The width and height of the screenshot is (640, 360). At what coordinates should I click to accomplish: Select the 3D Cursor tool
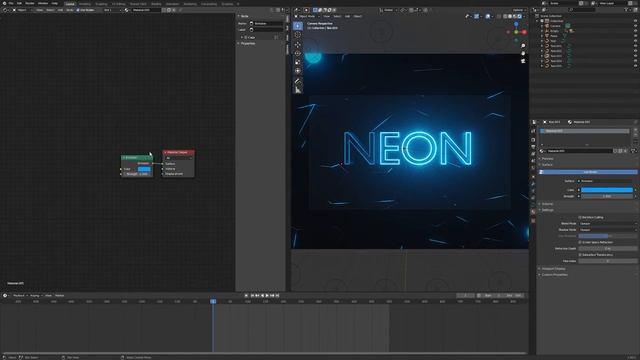click(x=298, y=35)
